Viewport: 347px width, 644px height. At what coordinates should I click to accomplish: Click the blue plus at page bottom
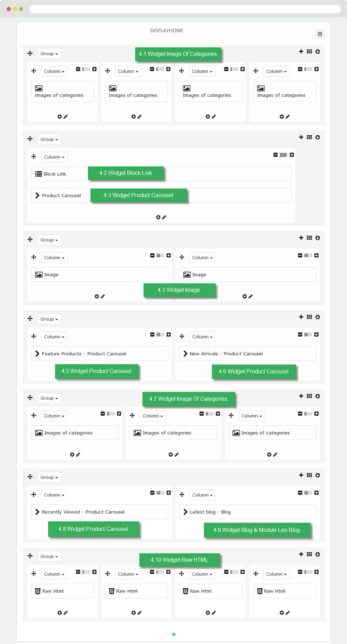173,634
